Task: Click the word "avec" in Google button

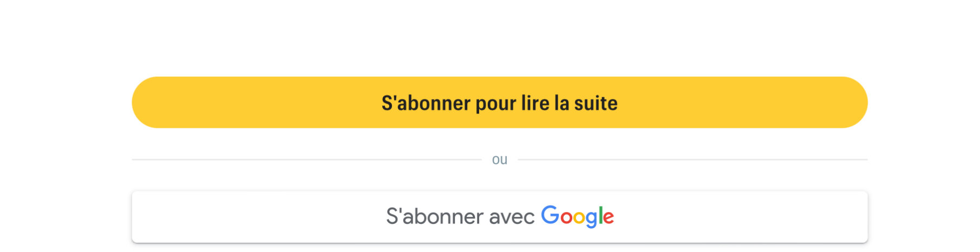Action: (512, 217)
